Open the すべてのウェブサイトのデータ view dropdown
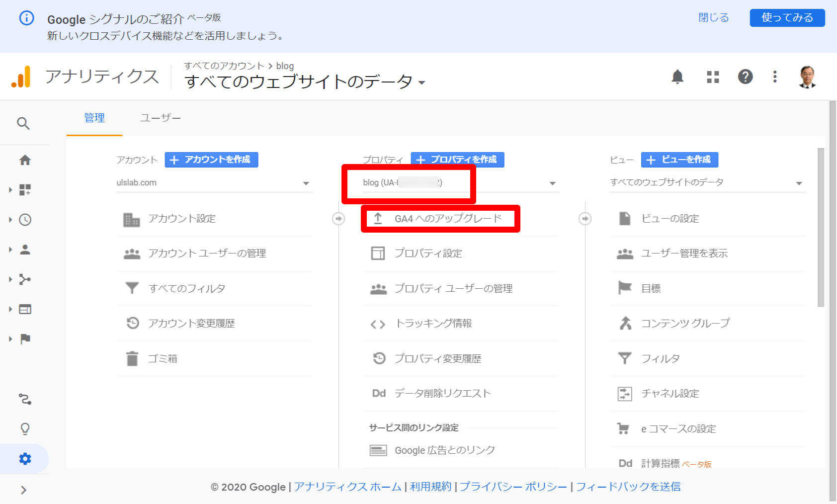This screenshot has width=837, height=504. pos(707,182)
